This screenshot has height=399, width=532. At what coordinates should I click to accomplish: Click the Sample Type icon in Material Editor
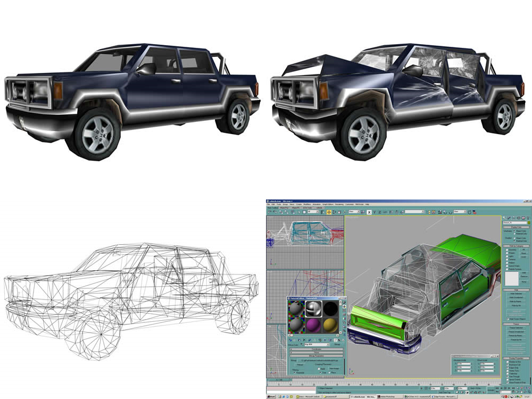pyautogui.click(x=344, y=302)
